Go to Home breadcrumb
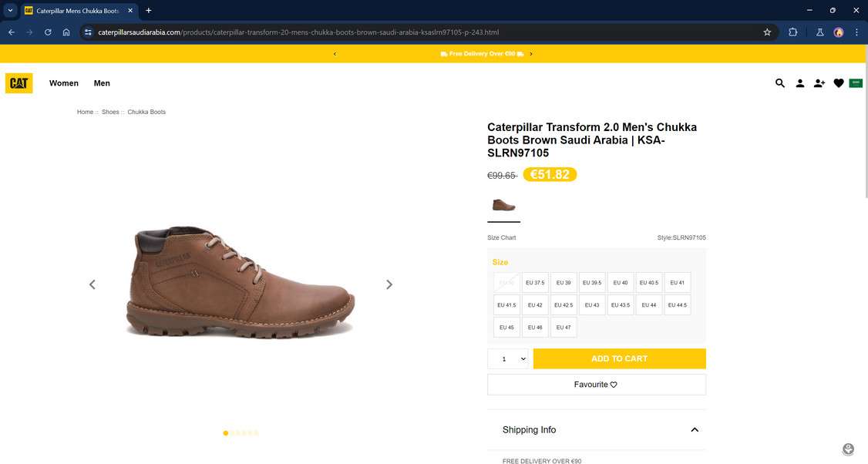Viewport: 868px width, 464px height. pos(86,112)
